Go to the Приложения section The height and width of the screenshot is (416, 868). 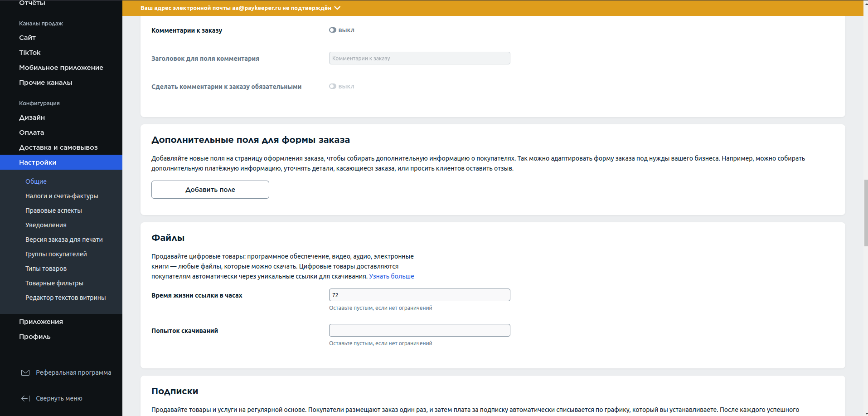click(41, 322)
